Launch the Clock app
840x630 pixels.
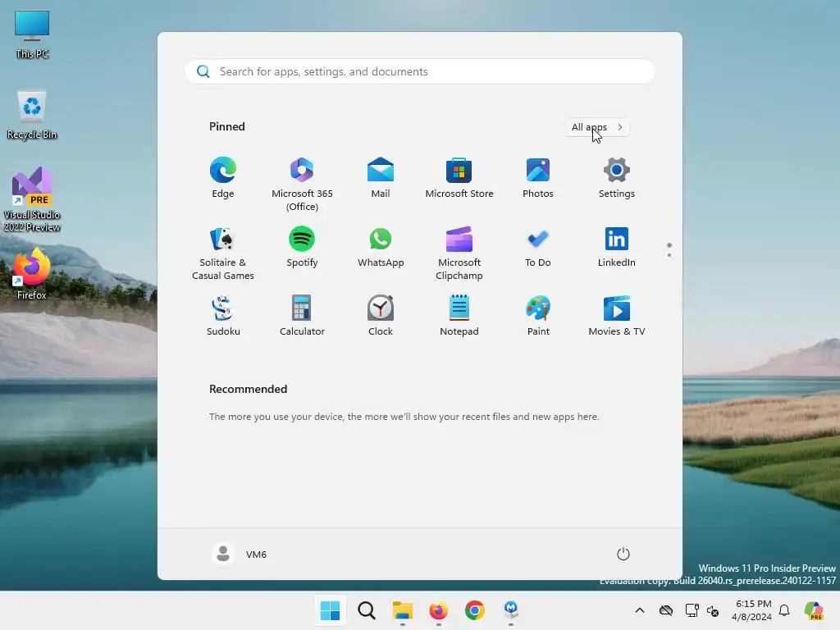coord(381,316)
